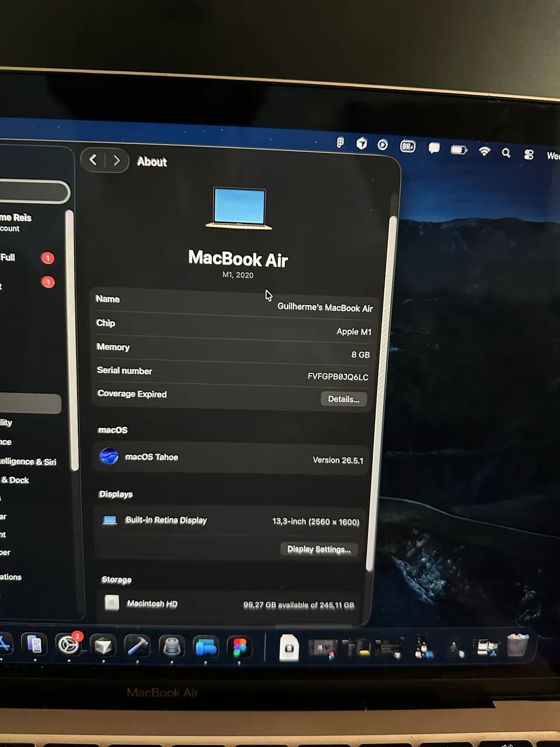The width and height of the screenshot is (560, 747).
Task: Launch the Instruments app in the Dock
Action: (x=172, y=647)
